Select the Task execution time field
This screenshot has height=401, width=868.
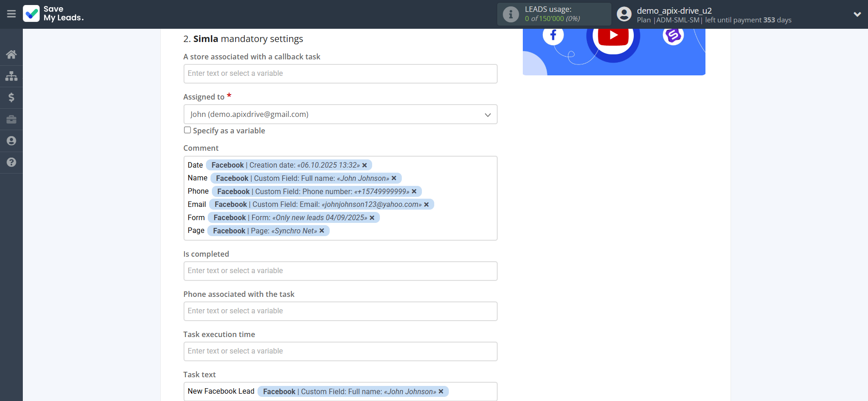pos(340,351)
